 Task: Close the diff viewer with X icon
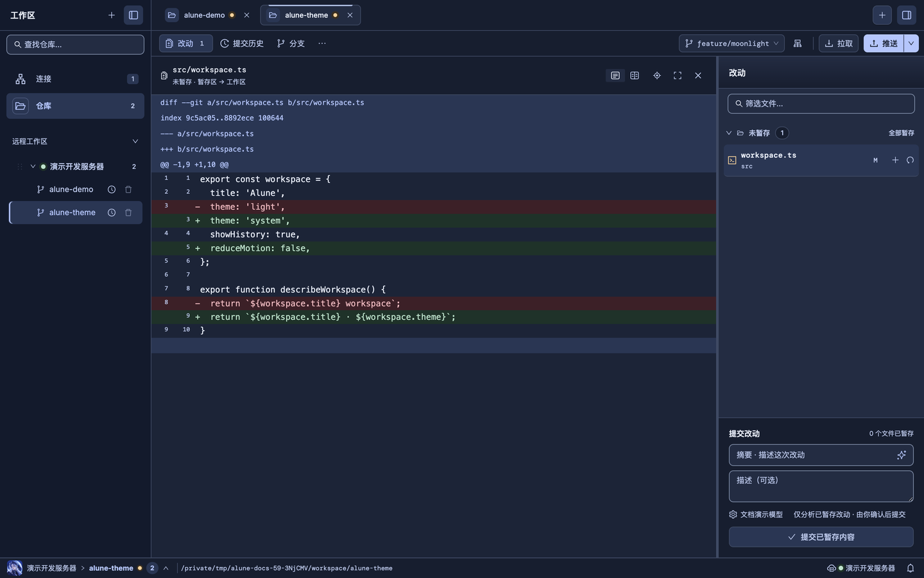click(x=698, y=76)
